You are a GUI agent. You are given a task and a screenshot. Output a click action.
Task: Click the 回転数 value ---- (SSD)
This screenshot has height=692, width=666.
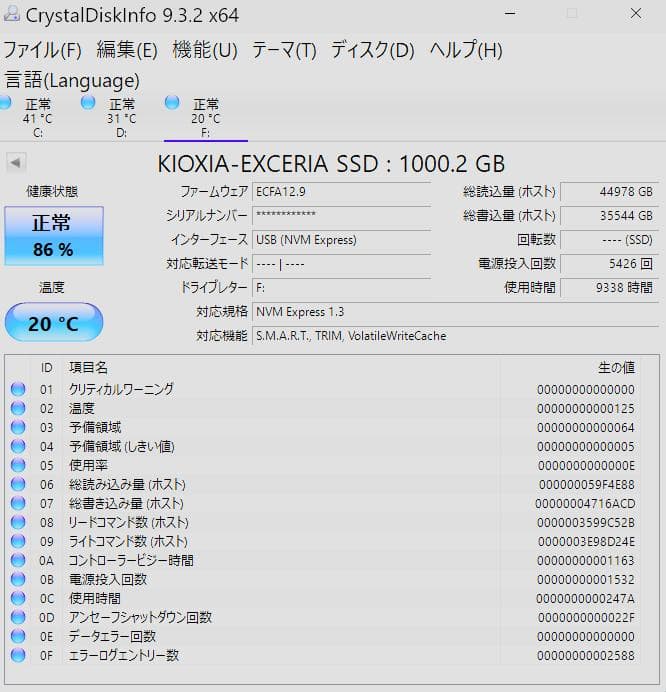[610, 240]
